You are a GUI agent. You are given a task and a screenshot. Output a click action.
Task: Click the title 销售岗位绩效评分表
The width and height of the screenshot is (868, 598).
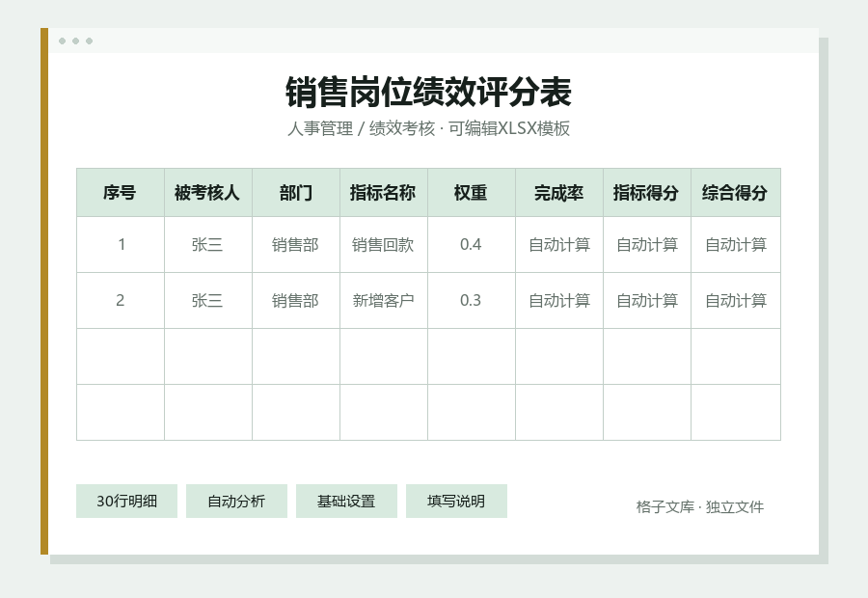(x=428, y=93)
